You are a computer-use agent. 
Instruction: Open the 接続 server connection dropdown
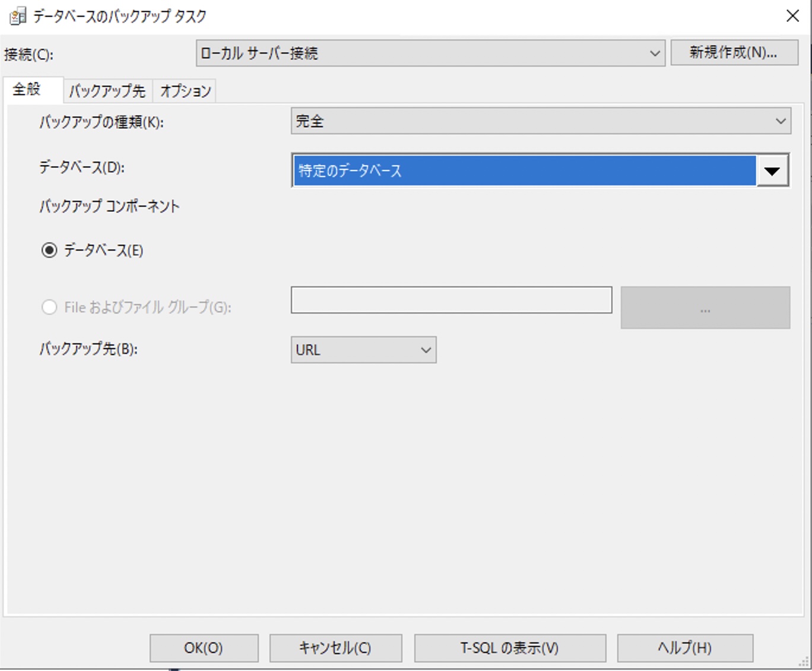pyautogui.click(x=430, y=53)
